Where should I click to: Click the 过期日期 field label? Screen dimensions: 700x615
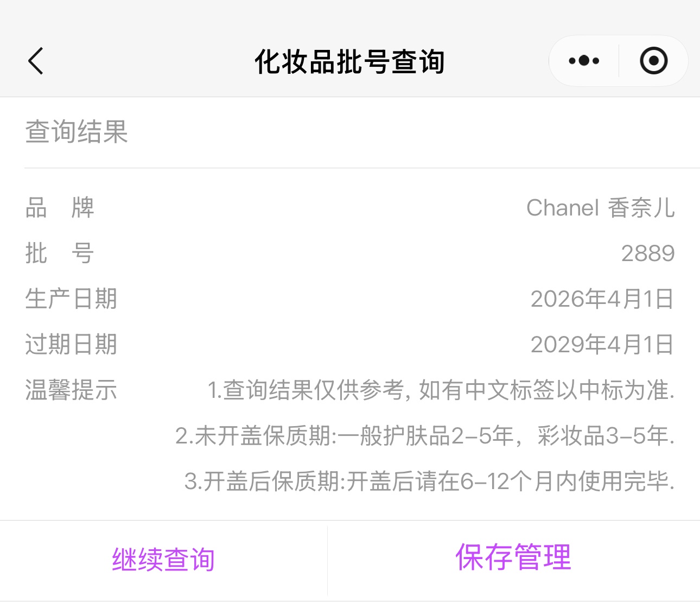coord(71,345)
